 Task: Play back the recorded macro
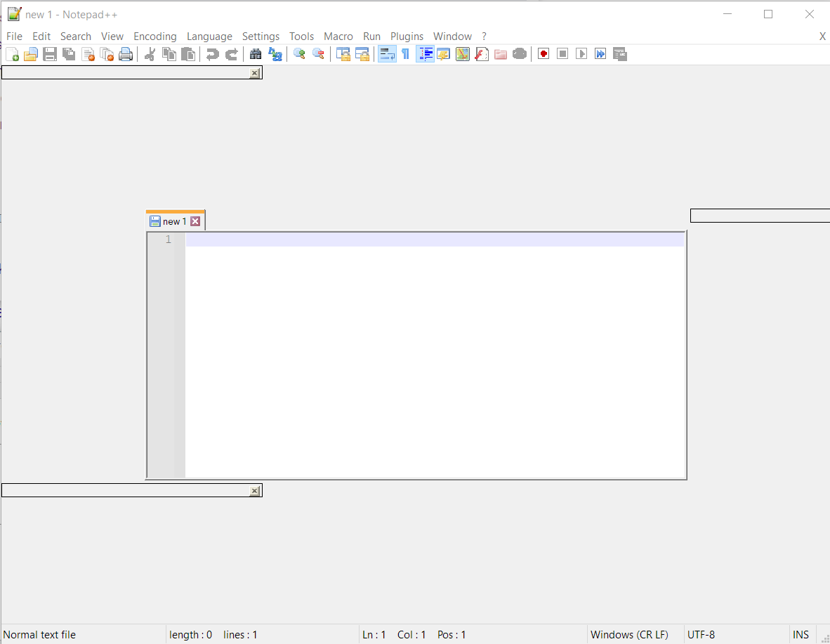(x=581, y=54)
